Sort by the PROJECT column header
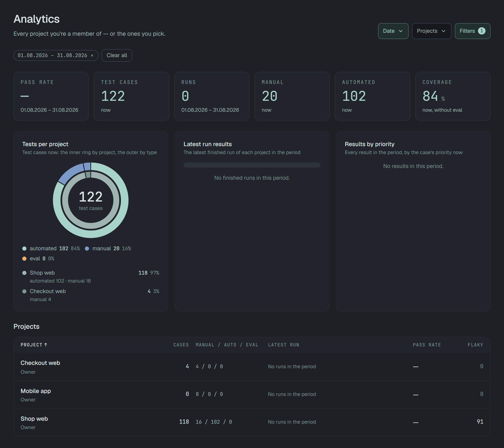This screenshot has width=504, height=448. click(x=34, y=345)
